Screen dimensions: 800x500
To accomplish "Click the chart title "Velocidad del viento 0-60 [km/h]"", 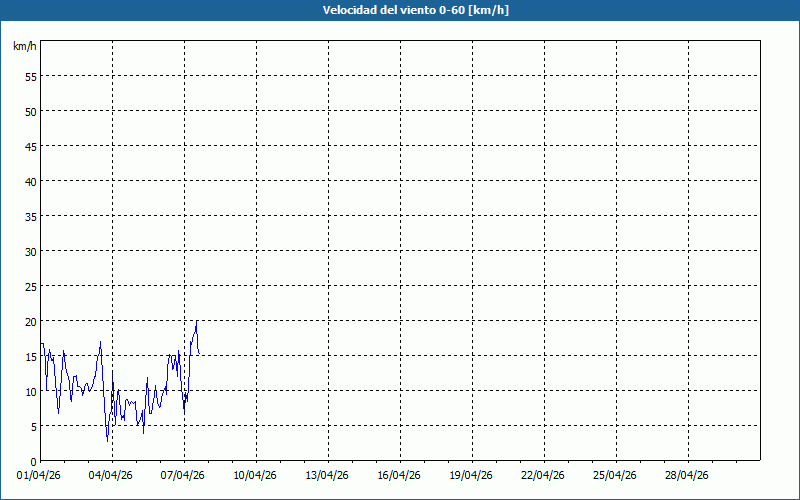I will (x=400, y=11).
